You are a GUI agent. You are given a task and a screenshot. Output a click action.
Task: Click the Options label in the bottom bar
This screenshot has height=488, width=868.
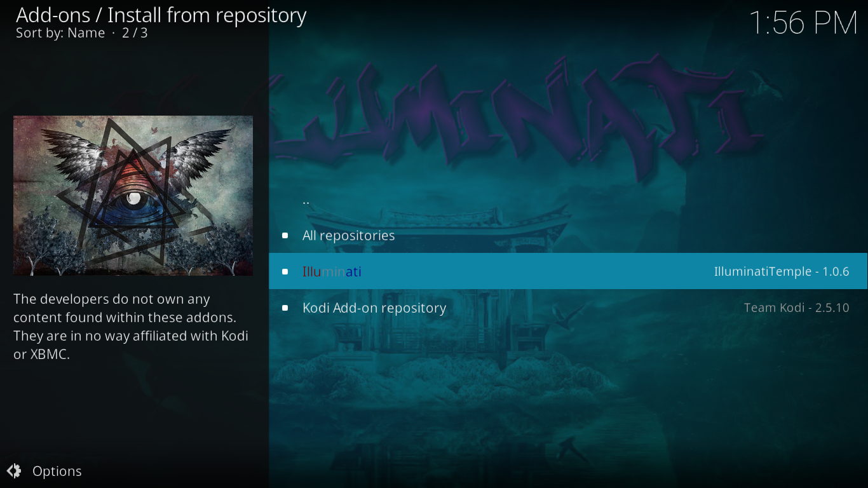point(57,471)
